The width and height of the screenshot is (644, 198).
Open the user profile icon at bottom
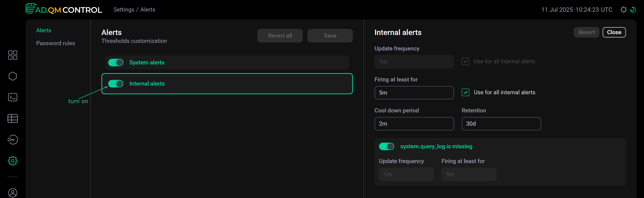tap(13, 193)
